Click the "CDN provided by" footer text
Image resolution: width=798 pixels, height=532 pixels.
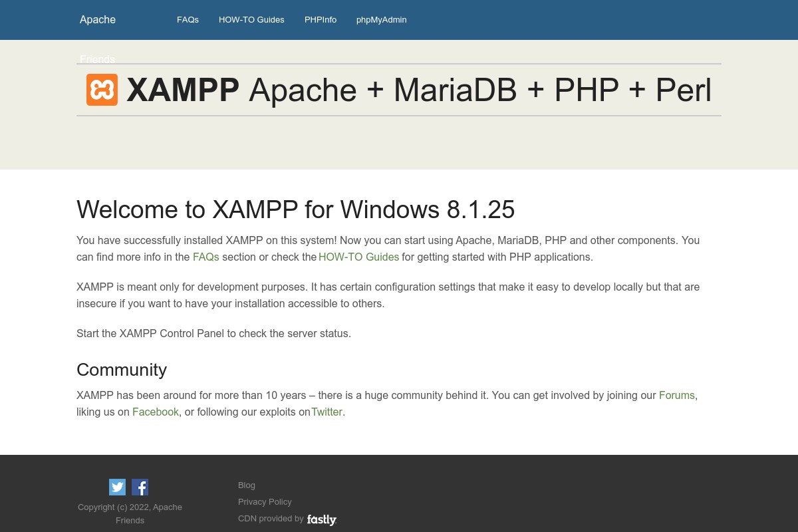click(x=271, y=519)
